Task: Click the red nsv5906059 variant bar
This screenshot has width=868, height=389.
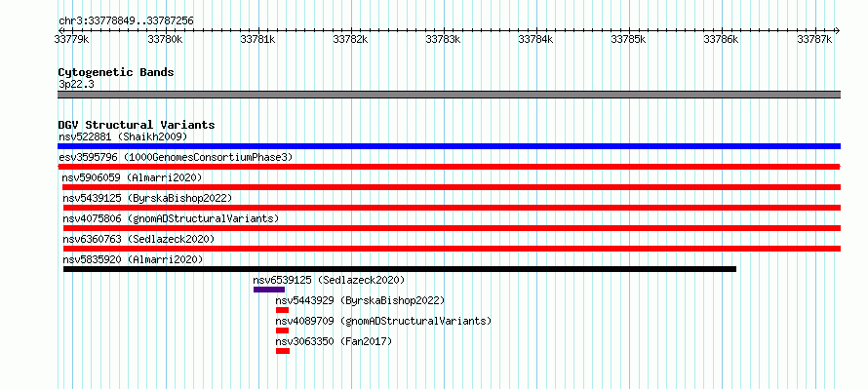Action: 452,187
